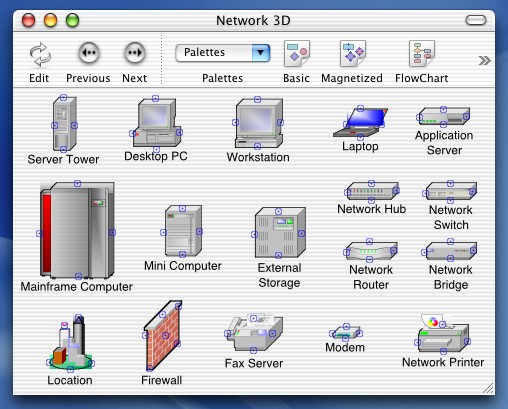
Task: Click the Edit toolbar icon
Action: click(40, 54)
